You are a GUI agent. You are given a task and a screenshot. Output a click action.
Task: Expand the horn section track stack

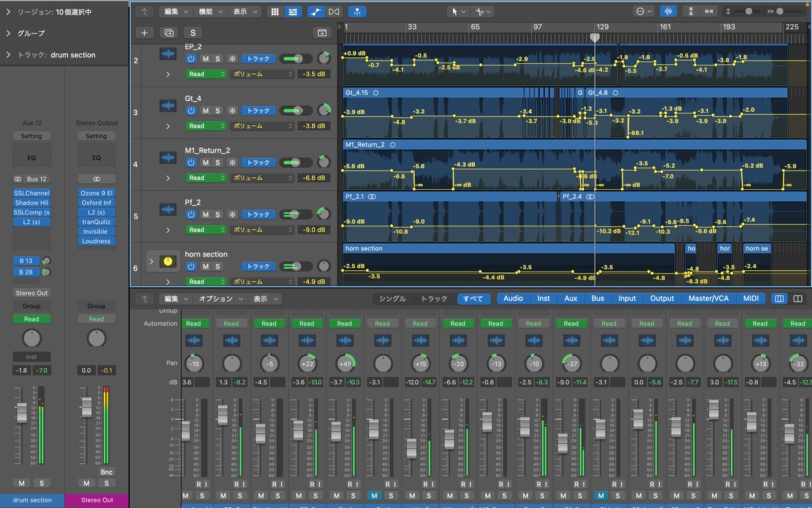151,262
